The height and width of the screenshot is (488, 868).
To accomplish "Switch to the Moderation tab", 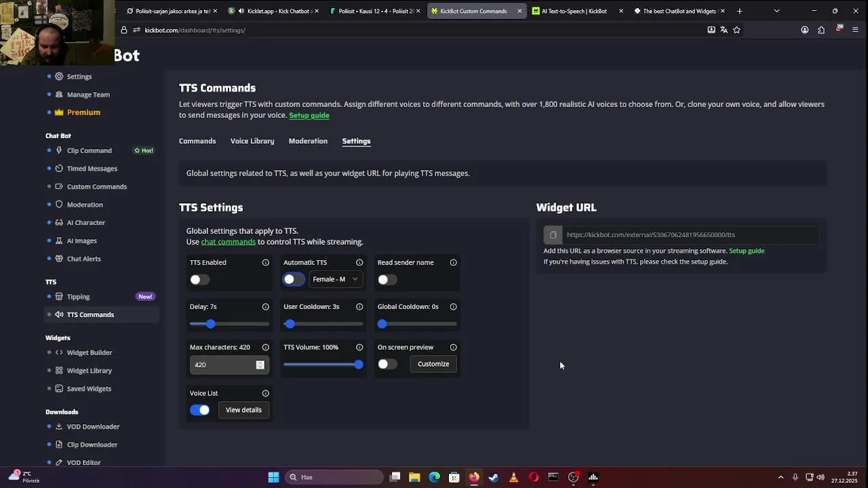I will tap(308, 141).
